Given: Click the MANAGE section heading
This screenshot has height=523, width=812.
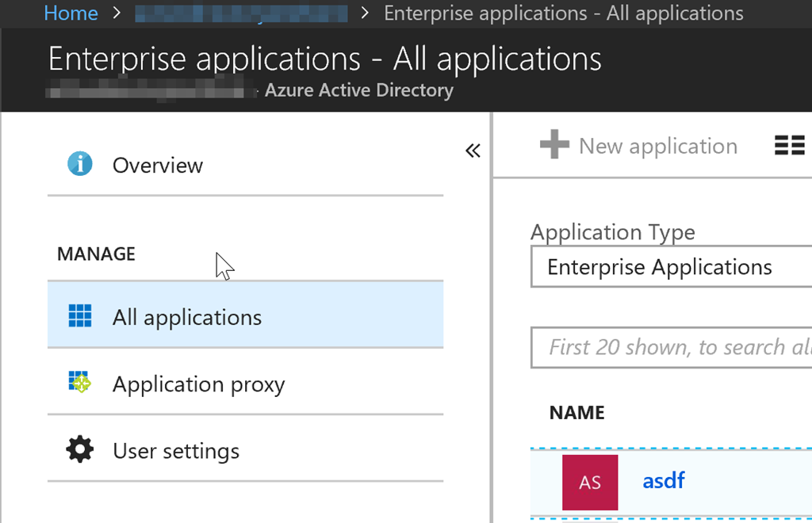Looking at the screenshot, I should pyautogui.click(x=96, y=254).
